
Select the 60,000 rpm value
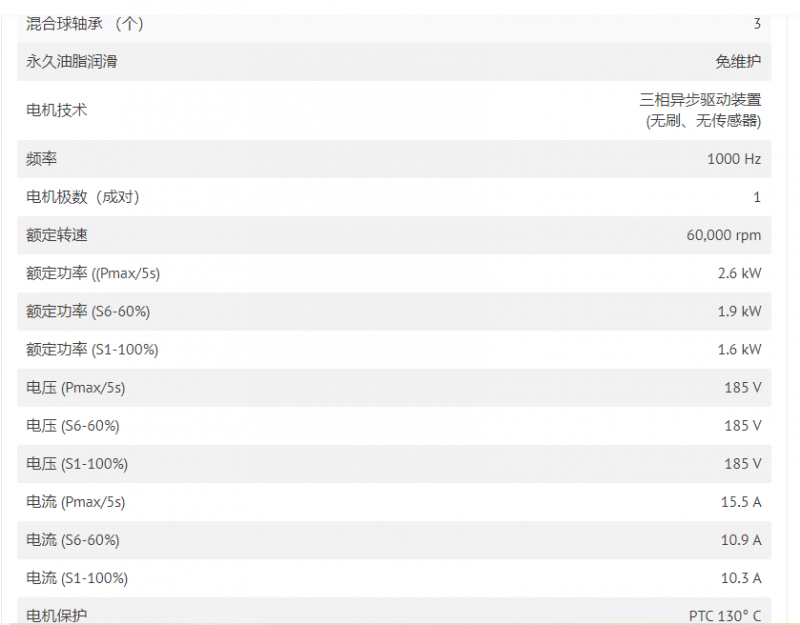click(x=723, y=235)
